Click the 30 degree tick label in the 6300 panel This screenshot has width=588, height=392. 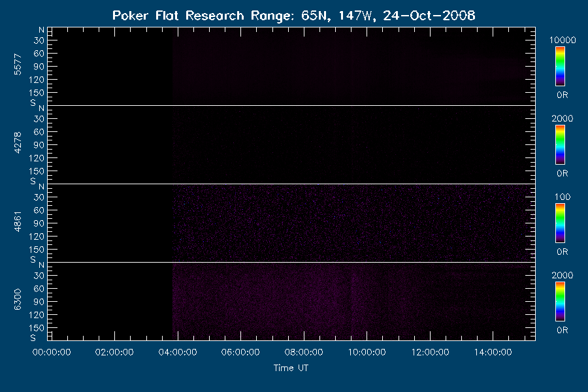(39, 276)
